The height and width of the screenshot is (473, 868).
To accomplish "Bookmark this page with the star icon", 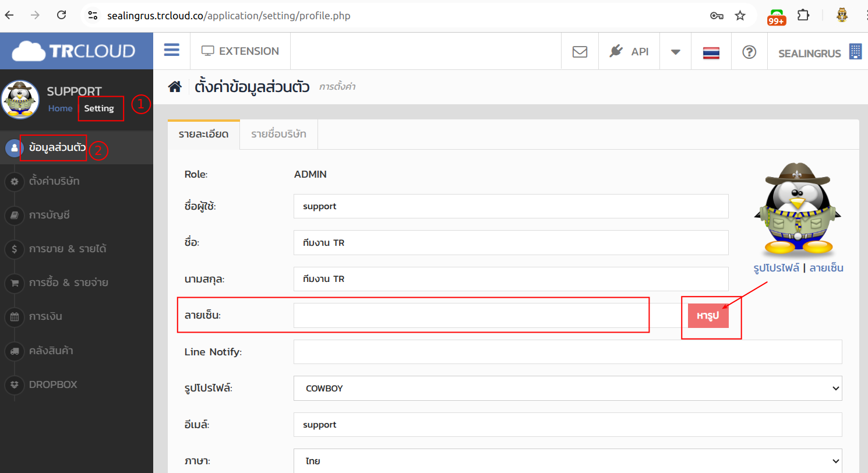I will click(x=740, y=16).
